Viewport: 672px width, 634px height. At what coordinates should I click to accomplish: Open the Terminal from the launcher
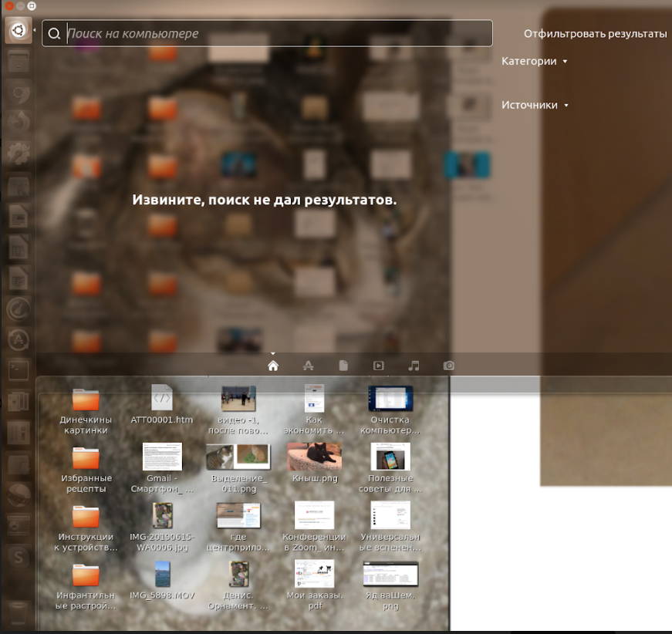tap(18, 369)
